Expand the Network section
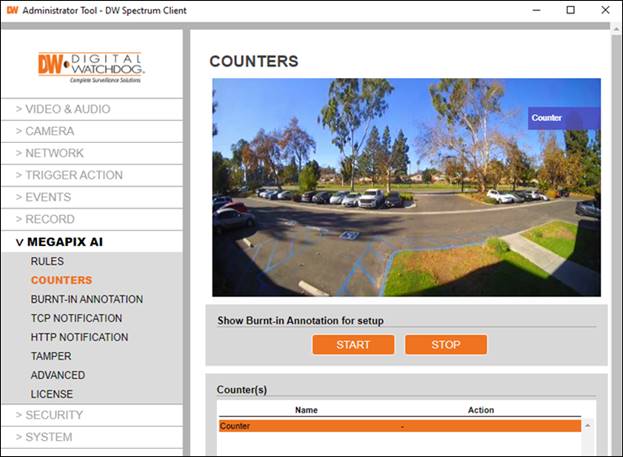623x457 pixels. click(50, 153)
